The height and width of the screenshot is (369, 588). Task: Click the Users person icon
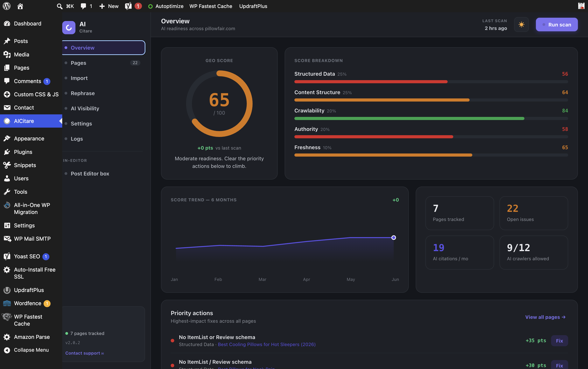[x=7, y=178]
